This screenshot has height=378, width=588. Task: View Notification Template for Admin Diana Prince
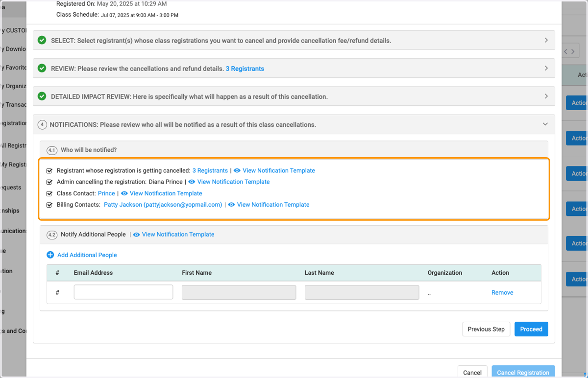pos(233,182)
